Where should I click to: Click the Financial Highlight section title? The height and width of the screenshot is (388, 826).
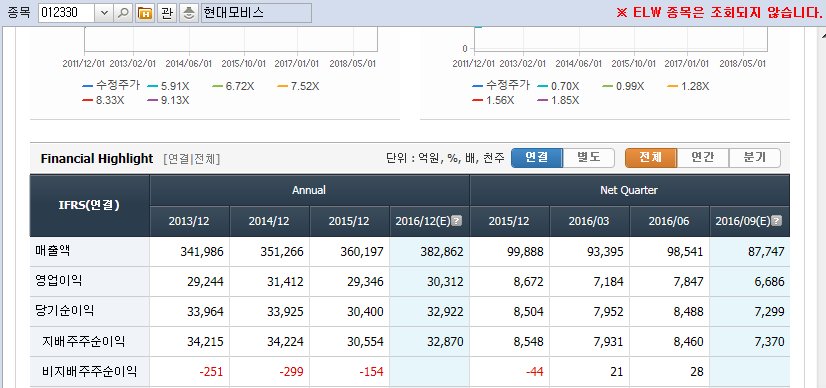click(x=97, y=158)
